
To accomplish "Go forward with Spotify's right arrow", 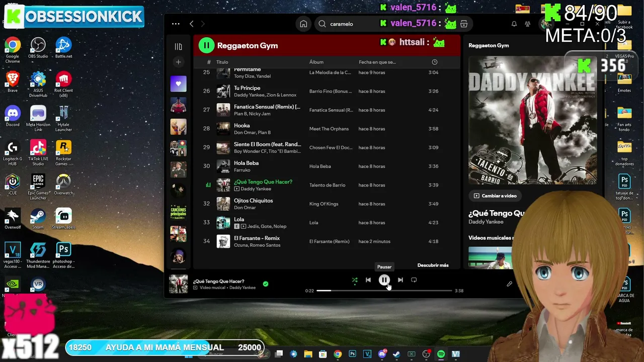I will coord(203,24).
